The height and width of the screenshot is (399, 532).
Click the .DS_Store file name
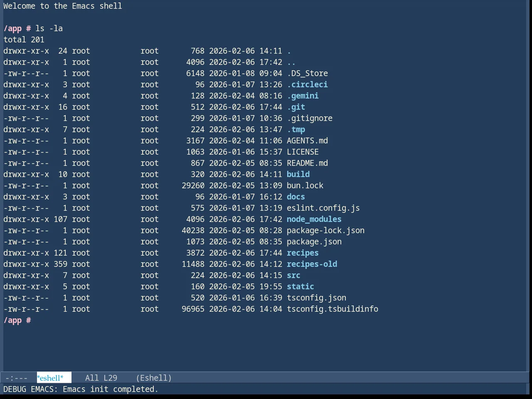tap(307, 73)
